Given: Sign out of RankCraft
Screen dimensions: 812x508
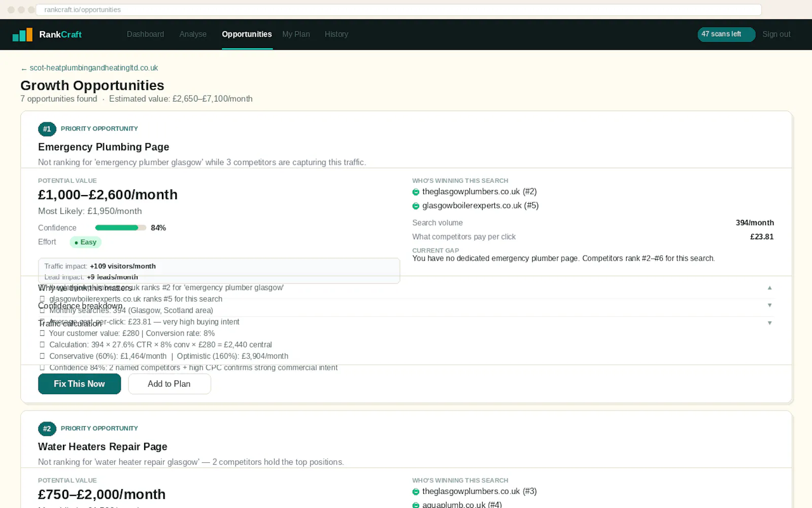Looking at the screenshot, I should point(776,34).
